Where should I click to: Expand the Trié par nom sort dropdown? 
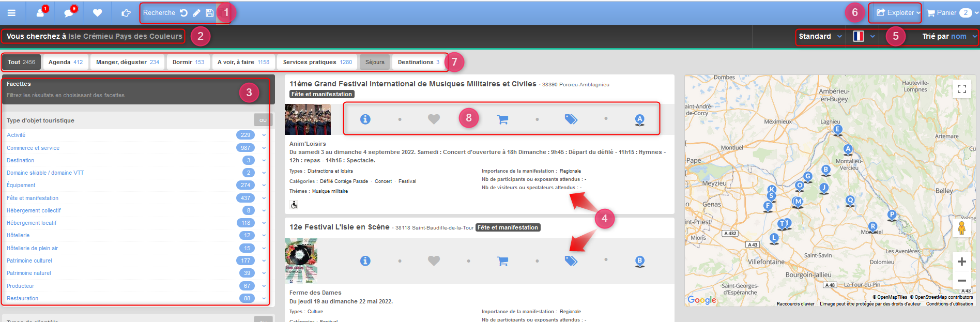[x=949, y=36]
